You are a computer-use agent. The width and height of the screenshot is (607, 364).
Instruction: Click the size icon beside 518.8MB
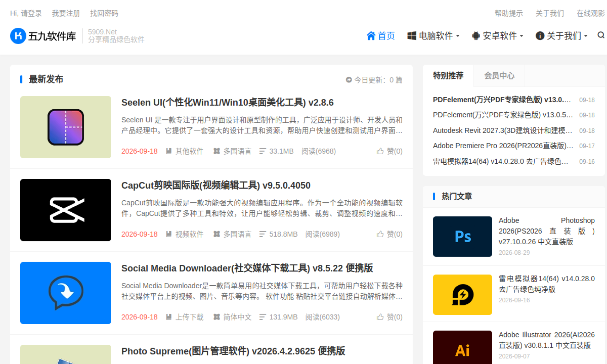[x=262, y=234]
